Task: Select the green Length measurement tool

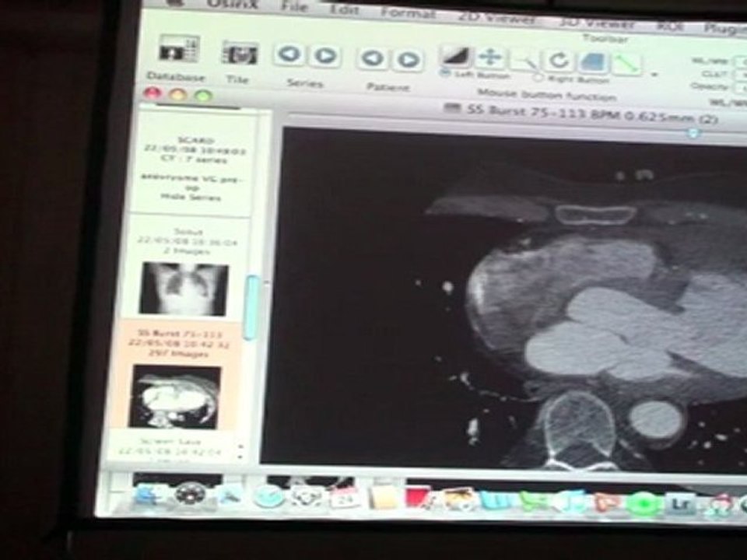Action: click(x=626, y=65)
